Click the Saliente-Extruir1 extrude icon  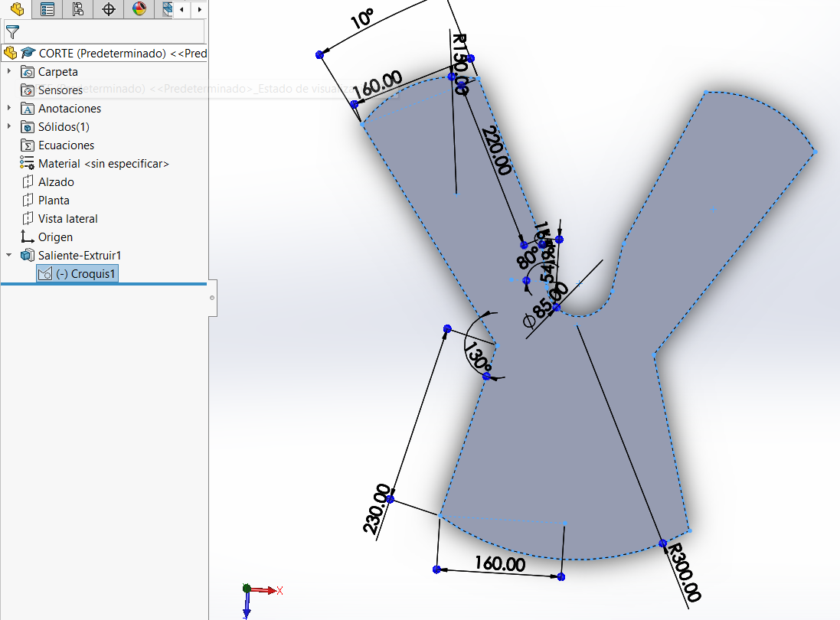coord(28,256)
